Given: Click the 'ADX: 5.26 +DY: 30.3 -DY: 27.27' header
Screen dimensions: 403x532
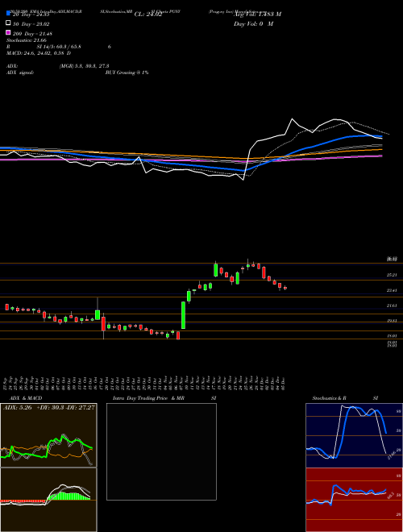Looking at the screenshot, I should (x=49, y=408).
